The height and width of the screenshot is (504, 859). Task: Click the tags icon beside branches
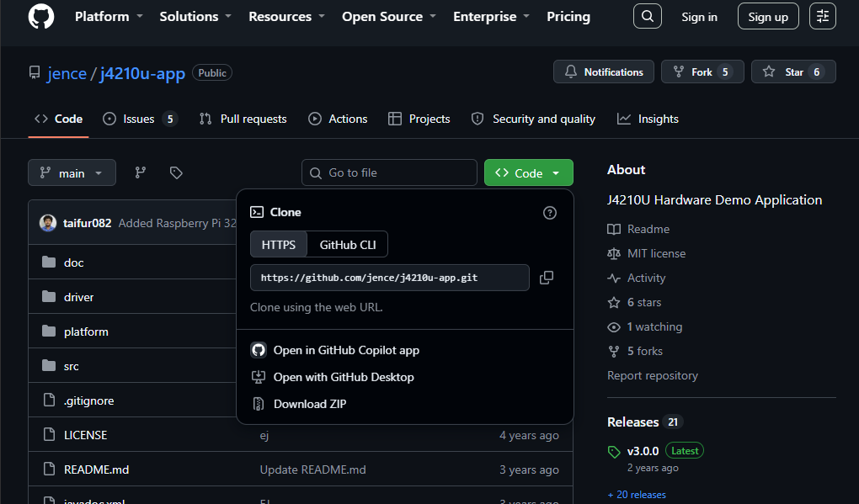(x=176, y=173)
